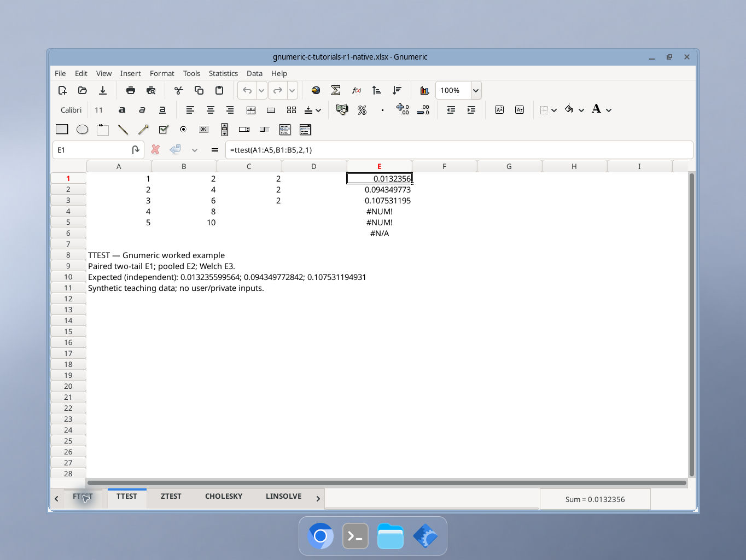Switch to the CHOLESKY sheet tab
The height and width of the screenshot is (560, 746).
tap(224, 496)
